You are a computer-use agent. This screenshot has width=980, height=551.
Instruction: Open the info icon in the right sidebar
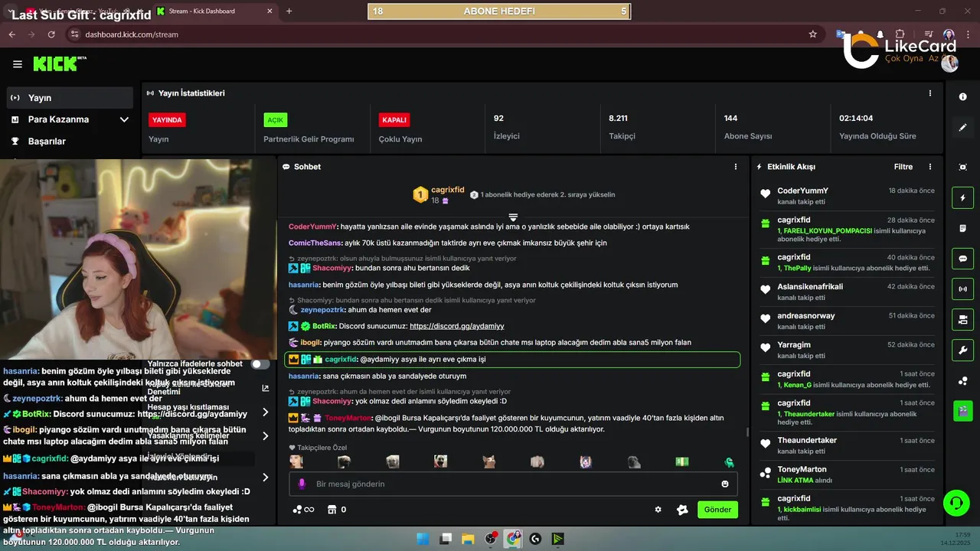coord(963,97)
